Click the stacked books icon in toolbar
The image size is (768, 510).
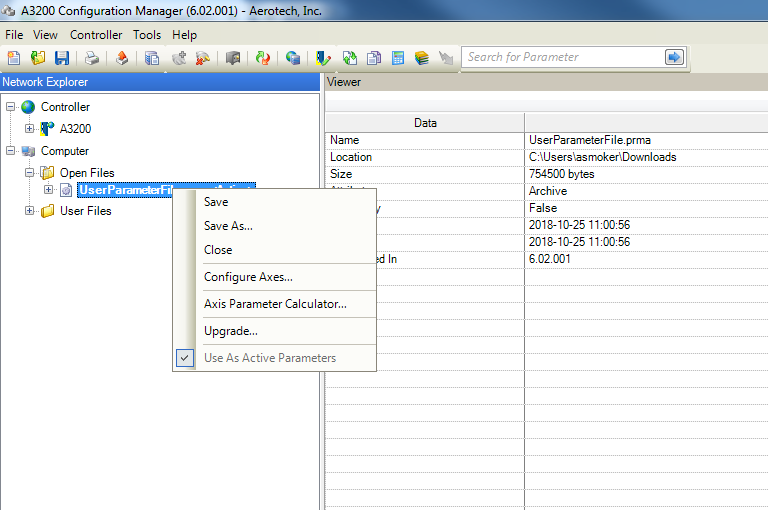(x=422, y=58)
